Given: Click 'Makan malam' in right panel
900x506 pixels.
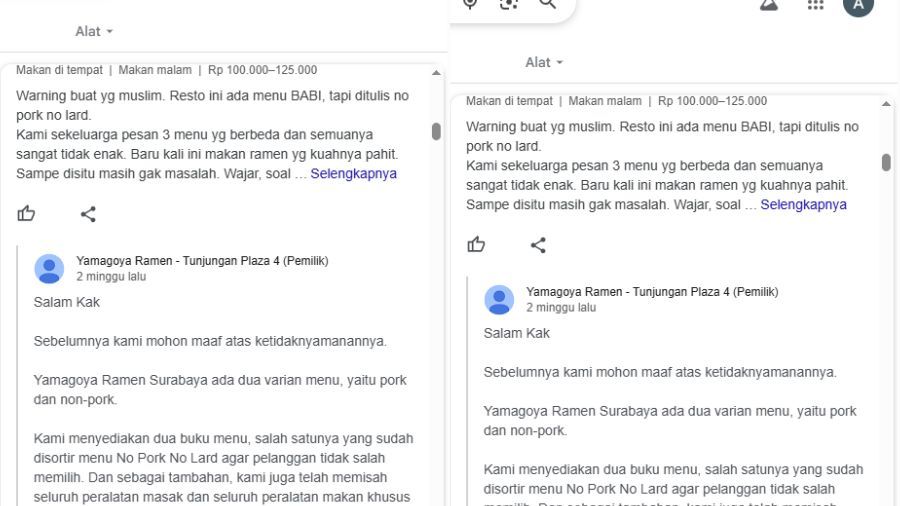Looking at the screenshot, I should (x=605, y=101).
